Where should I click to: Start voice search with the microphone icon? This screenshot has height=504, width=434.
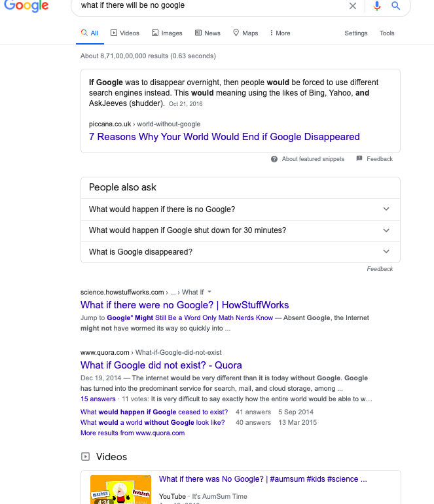377,6
